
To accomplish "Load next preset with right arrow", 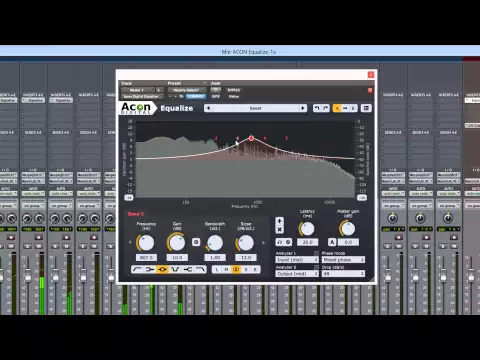I will [x=303, y=108].
